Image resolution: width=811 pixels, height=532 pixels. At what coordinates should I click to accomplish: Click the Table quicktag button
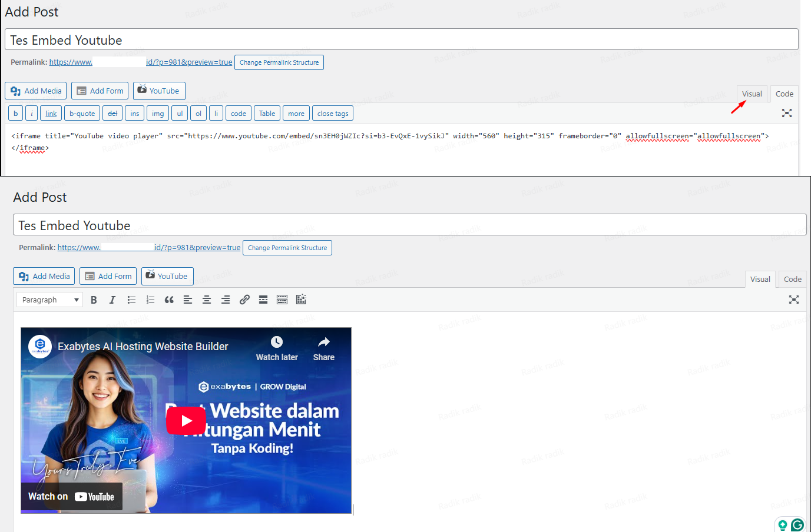pos(267,114)
